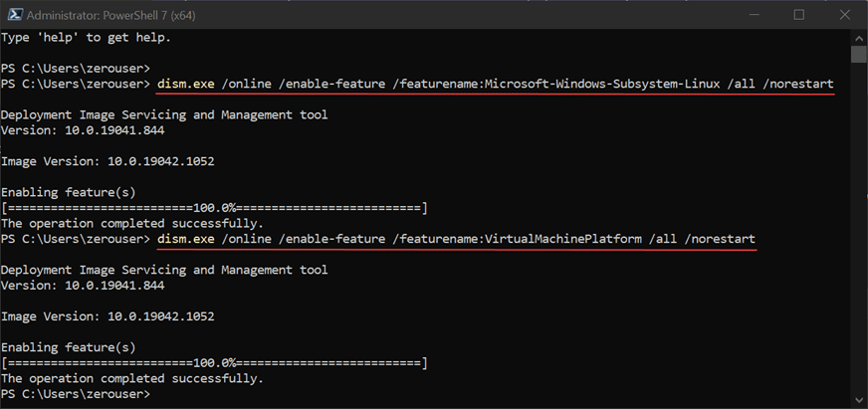Close the Administrator PowerShell window

coord(843,15)
